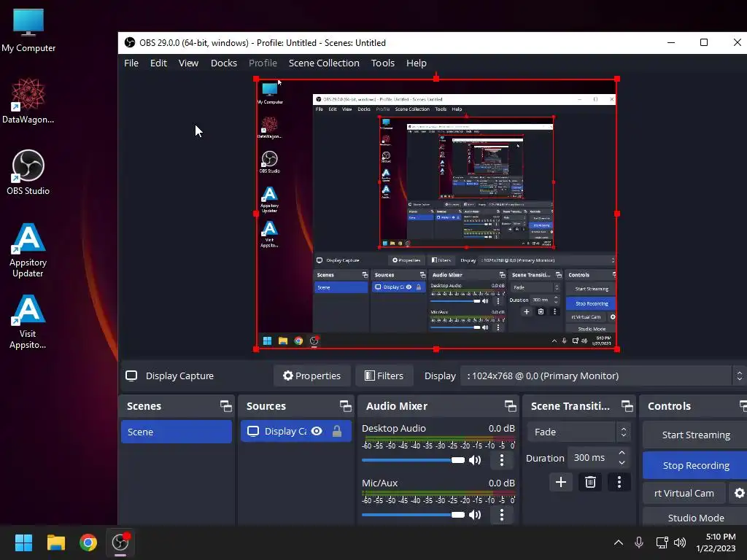Viewport: 747px width, 560px height.
Task: Open the Scene Collection menu
Action: tap(324, 63)
